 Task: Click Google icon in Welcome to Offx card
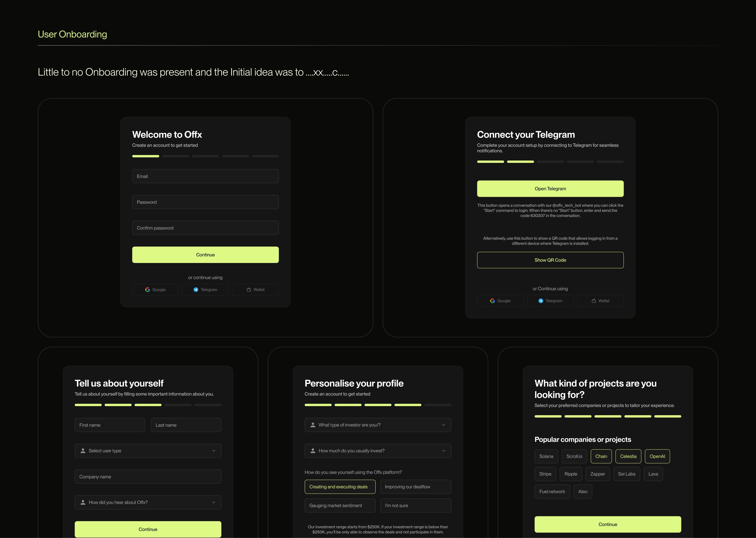click(148, 290)
